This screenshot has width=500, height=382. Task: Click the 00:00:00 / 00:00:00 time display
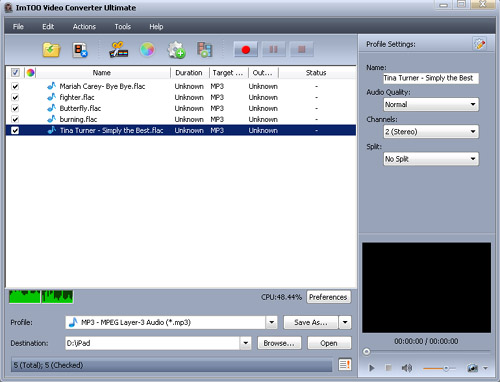coord(426,341)
